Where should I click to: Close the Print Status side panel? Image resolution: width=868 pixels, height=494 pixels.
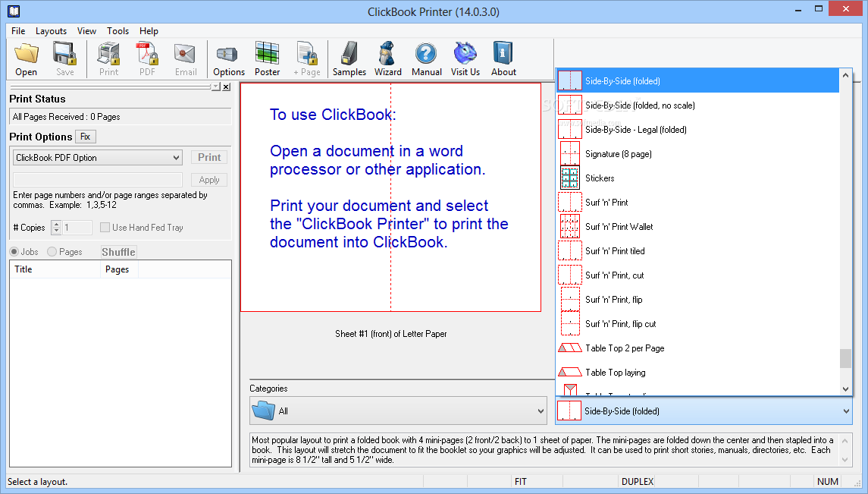coord(227,87)
